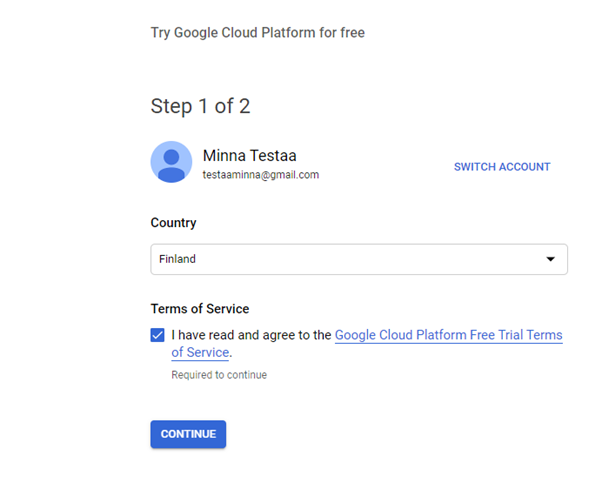Click the Minna Testaa profile avatar

coord(171,162)
